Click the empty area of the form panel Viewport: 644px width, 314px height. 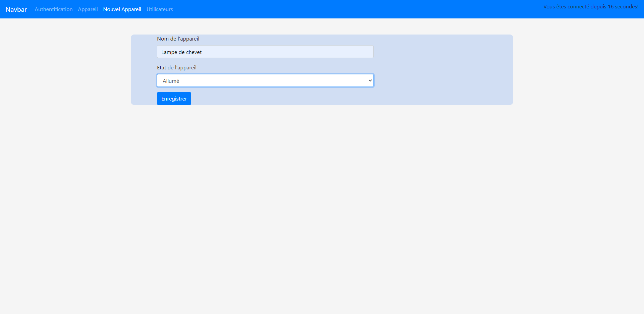click(443, 70)
